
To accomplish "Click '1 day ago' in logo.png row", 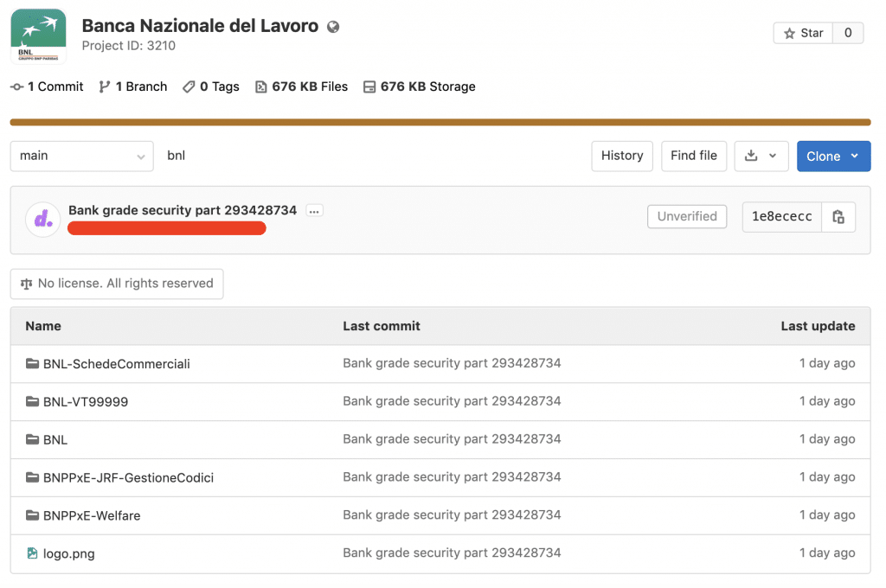I will click(x=827, y=553).
